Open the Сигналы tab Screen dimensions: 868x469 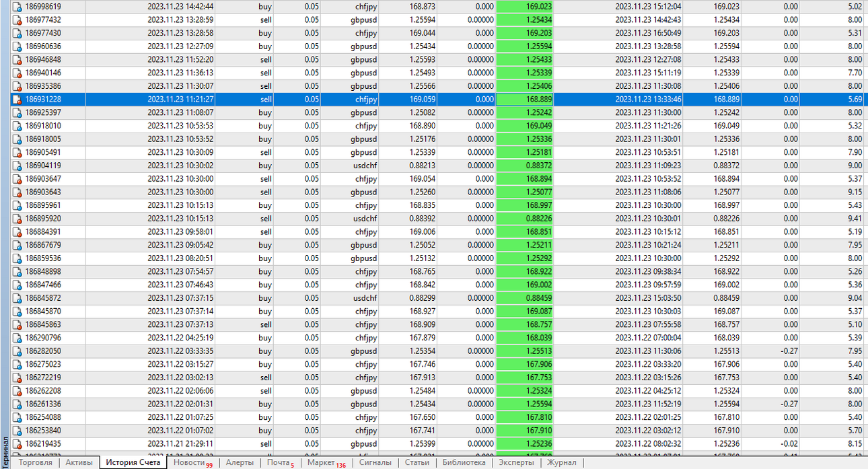(375, 463)
